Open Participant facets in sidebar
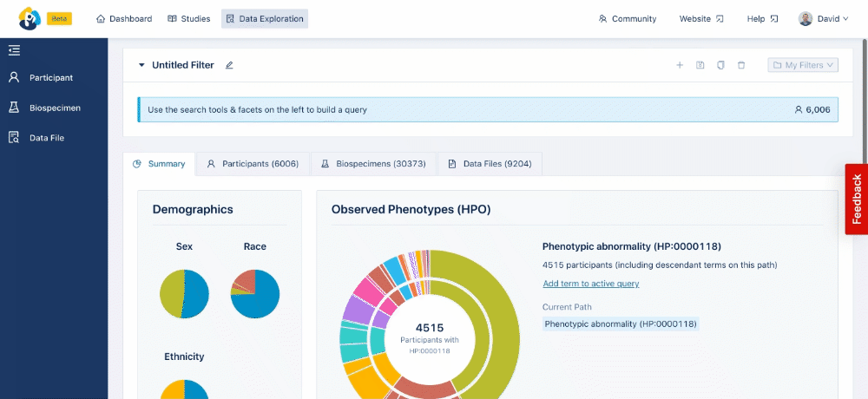The height and width of the screenshot is (399, 868). 54,77
